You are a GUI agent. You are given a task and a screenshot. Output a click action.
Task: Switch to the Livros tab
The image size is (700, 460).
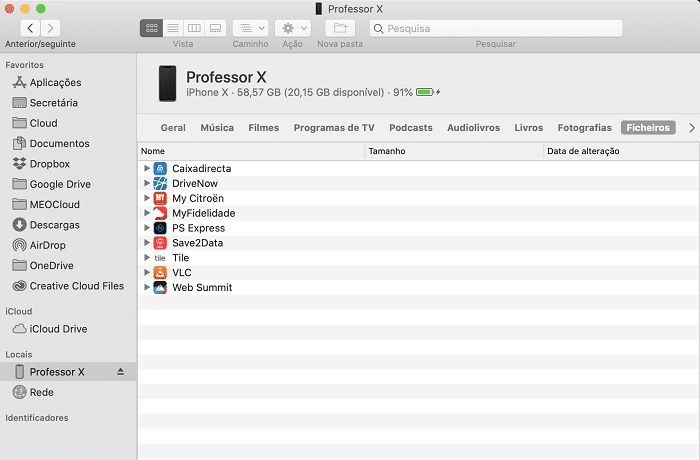coord(529,128)
